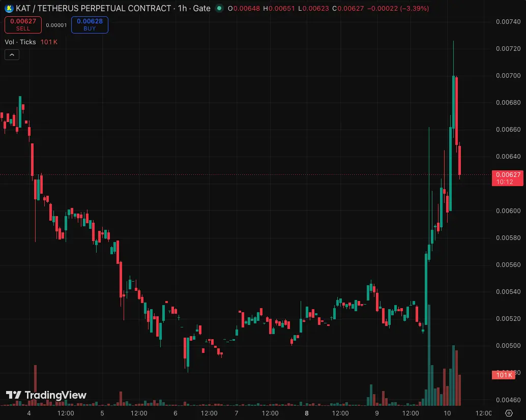
Task: Click date label 7 on the time axis
Action: (x=237, y=413)
